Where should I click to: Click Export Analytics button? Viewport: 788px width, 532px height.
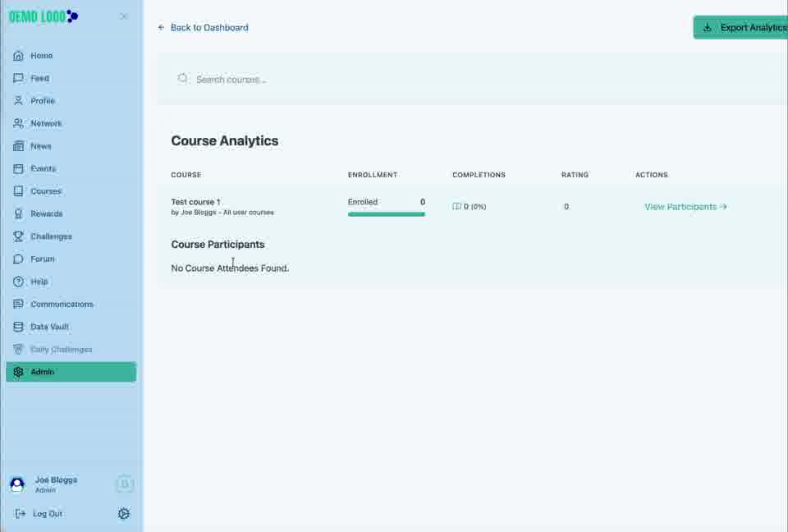pos(740,28)
